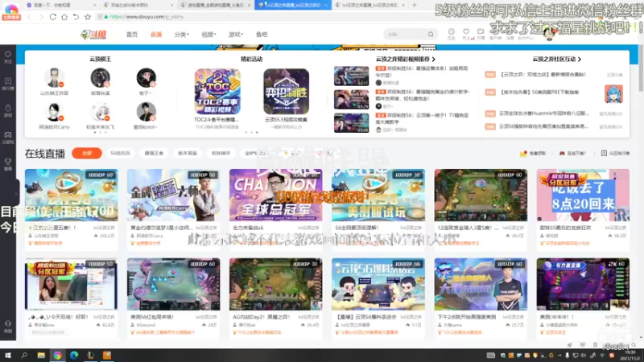Viewport: 644px width, 362px height.
Task: Click the Douyu search input field
Action: pyautogui.click(x=406, y=35)
